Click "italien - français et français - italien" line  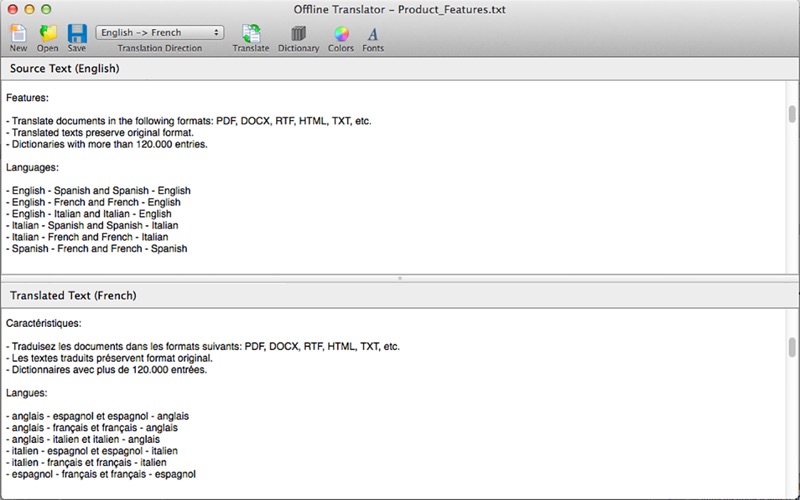coord(86,462)
